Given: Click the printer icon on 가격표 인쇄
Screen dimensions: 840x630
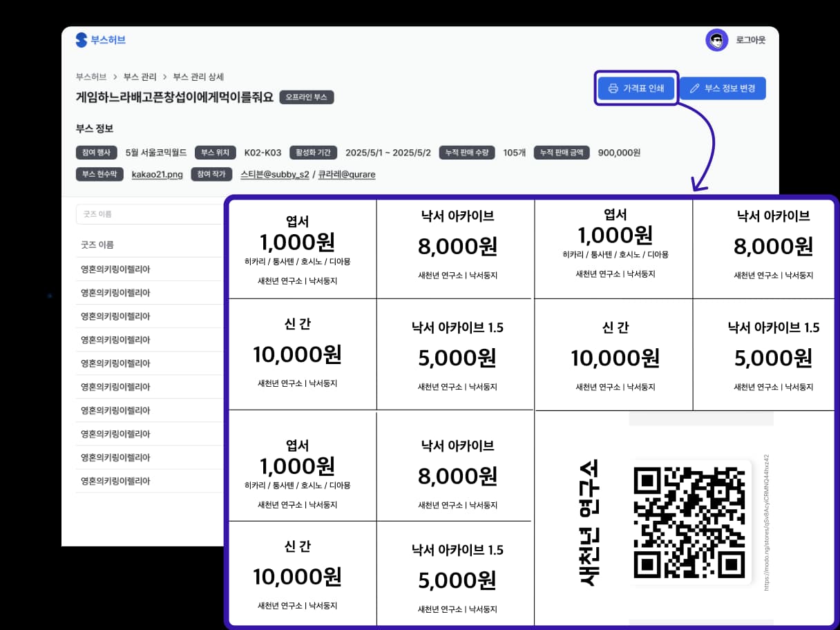Looking at the screenshot, I should click(613, 88).
